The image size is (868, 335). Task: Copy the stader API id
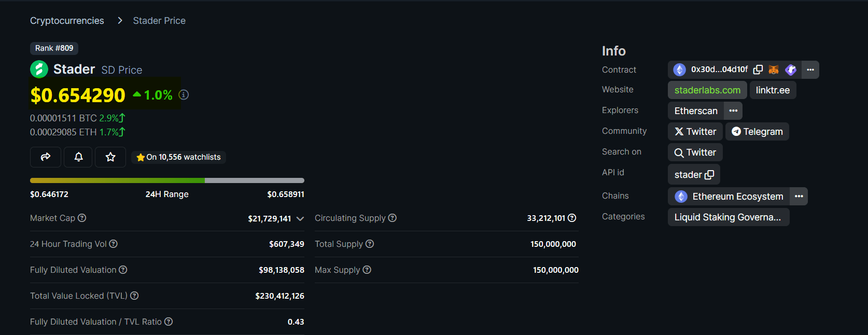point(709,175)
